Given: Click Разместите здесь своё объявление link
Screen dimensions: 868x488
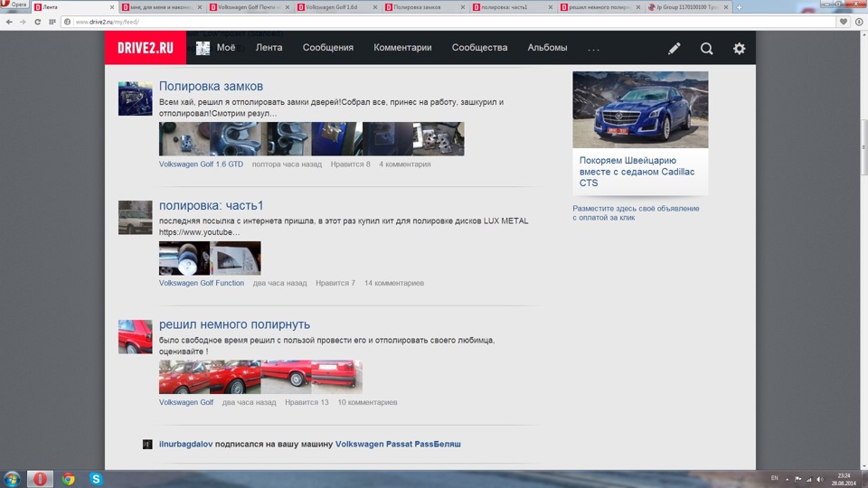Looking at the screenshot, I should [x=636, y=213].
